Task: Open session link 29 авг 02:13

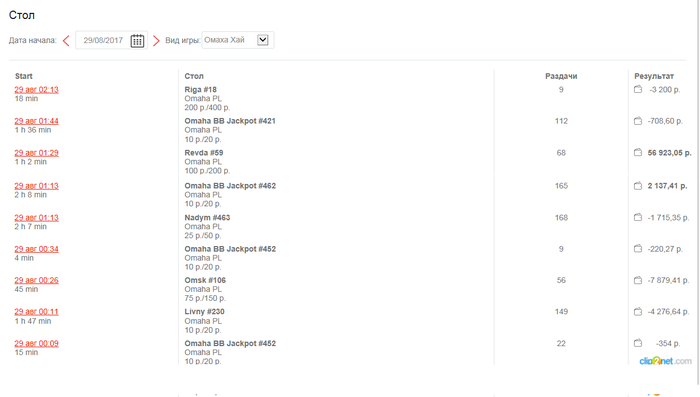Action: (36, 90)
